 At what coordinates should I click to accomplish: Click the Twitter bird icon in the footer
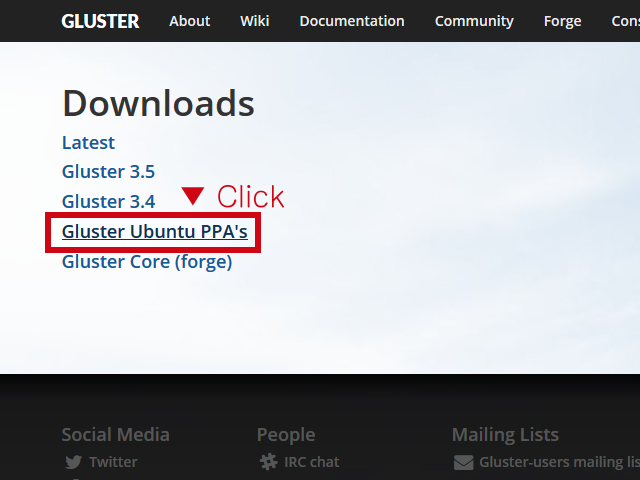(73, 462)
